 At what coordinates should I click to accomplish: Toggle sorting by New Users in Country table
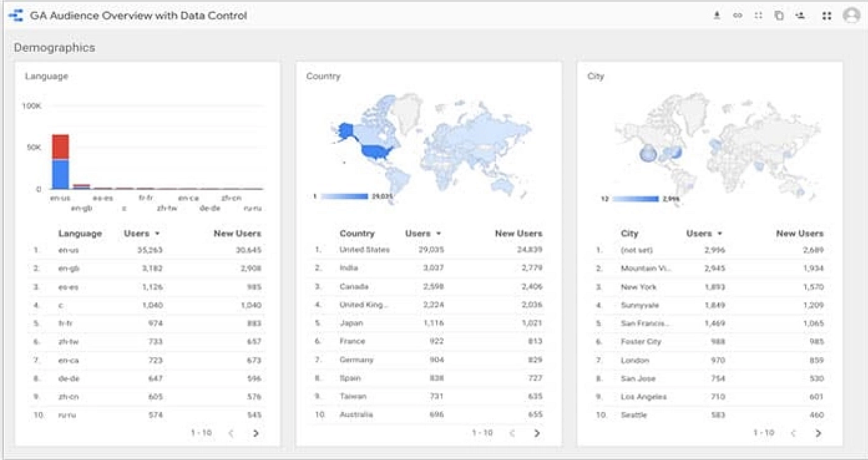point(518,233)
